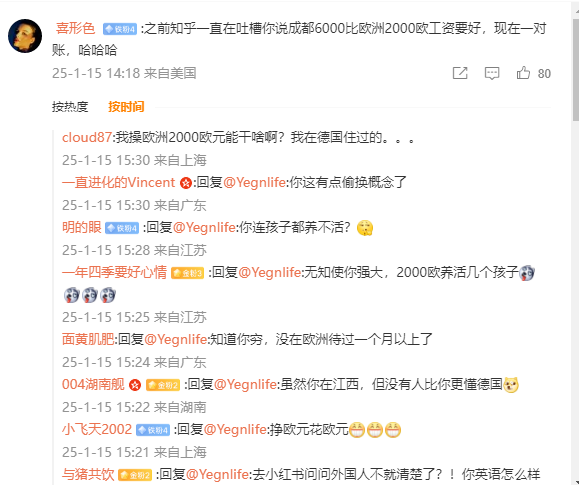
Task: Click the share/repost icon on 喜形色's comment
Action: (x=460, y=73)
